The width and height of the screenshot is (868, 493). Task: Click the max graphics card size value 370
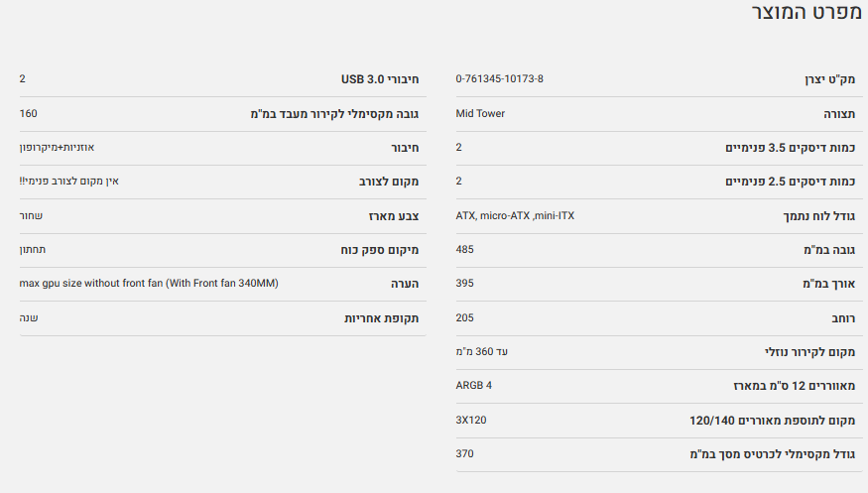pyautogui.click(x=464, y=453)
